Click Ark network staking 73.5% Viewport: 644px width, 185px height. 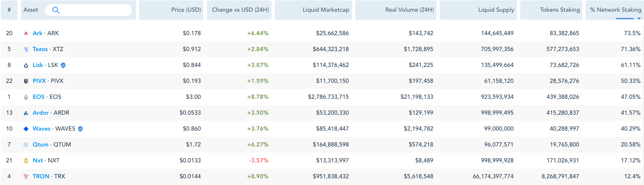632,33
